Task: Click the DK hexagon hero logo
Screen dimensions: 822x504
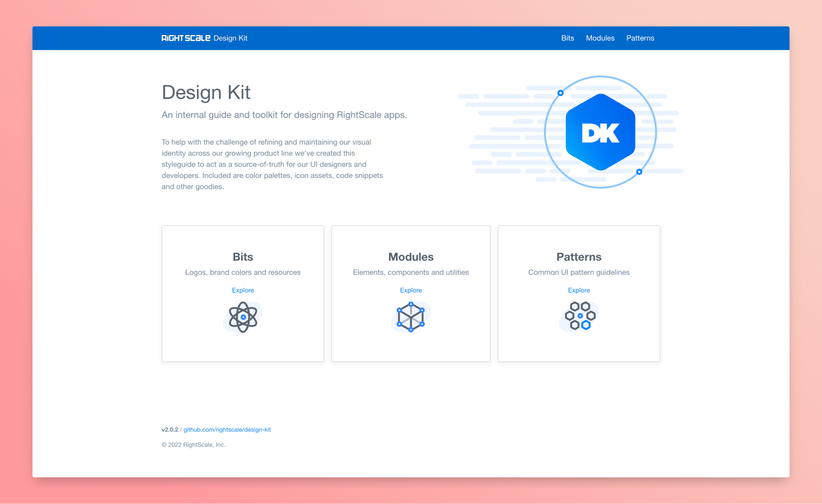Action: click(600, 132)
